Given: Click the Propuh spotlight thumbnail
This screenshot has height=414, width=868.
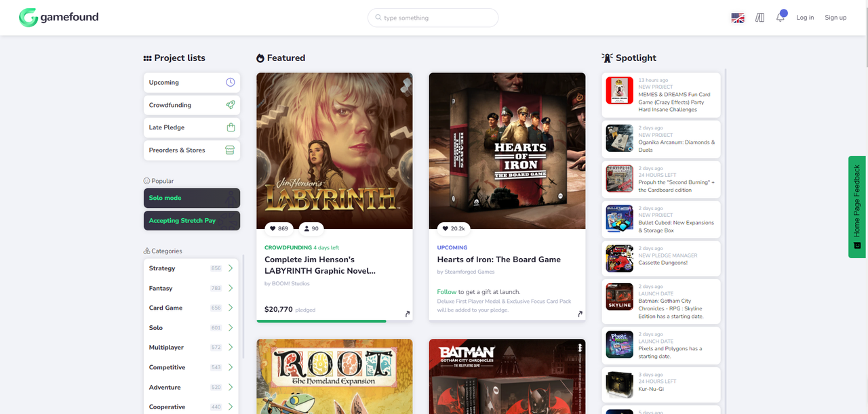Looking at the screenshot, I should point(619,179).
